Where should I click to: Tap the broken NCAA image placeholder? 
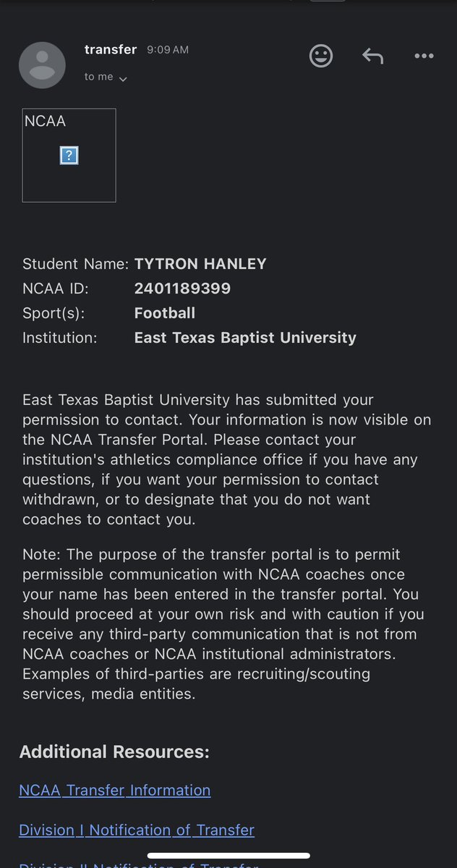coord(69,156)
